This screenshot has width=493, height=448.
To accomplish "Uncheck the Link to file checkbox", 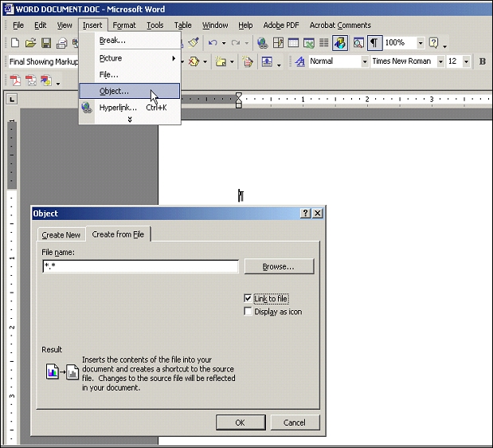I will click(248, 298).
